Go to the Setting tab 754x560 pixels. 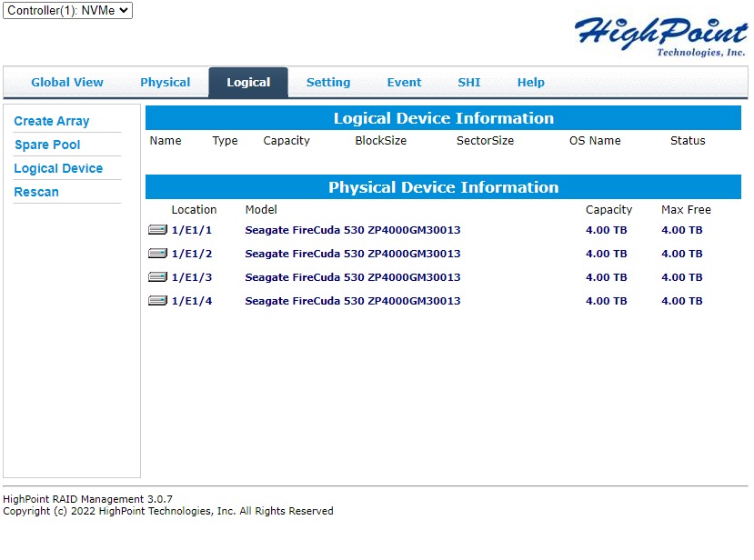coord(328,83)
